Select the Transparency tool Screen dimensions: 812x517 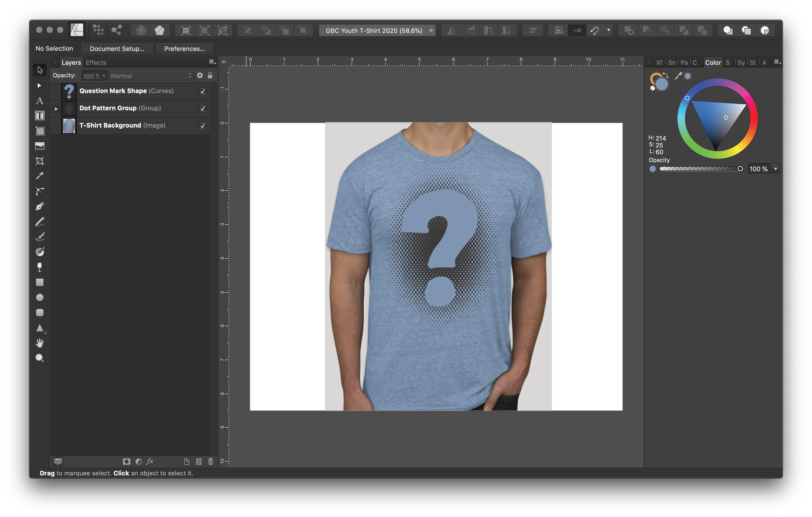pos(40,267)
